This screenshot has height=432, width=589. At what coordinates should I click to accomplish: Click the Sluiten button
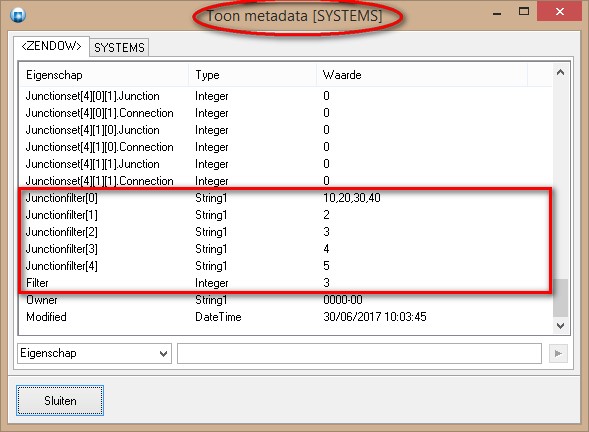click(x=60, y=400)
